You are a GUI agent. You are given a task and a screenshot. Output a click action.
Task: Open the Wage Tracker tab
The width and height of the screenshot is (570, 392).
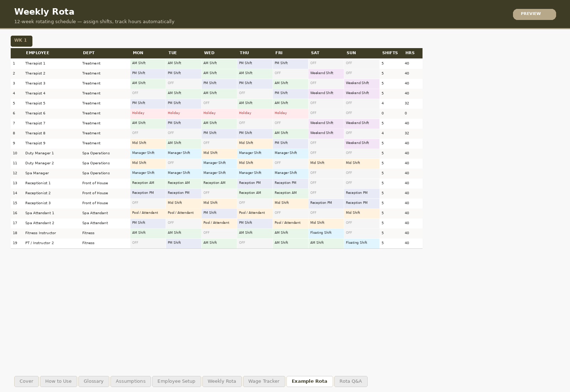click(264, 381)
